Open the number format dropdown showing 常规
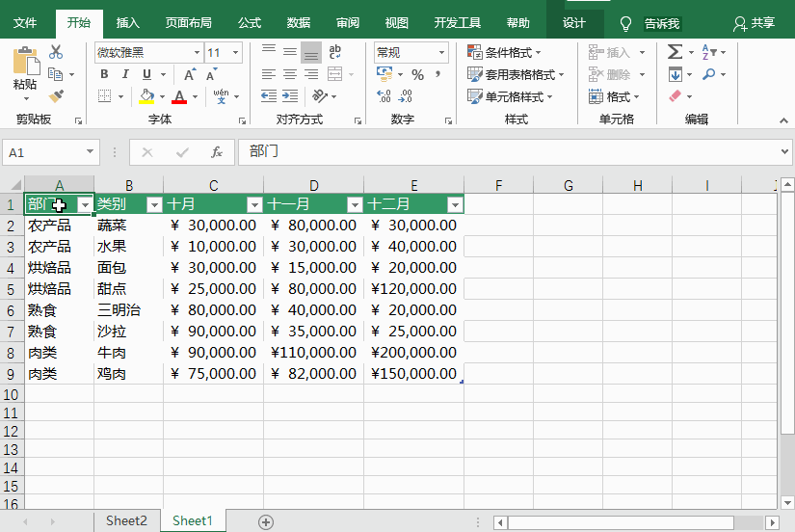The height and width of the screenshot is (532, 795). coord(441,53)
